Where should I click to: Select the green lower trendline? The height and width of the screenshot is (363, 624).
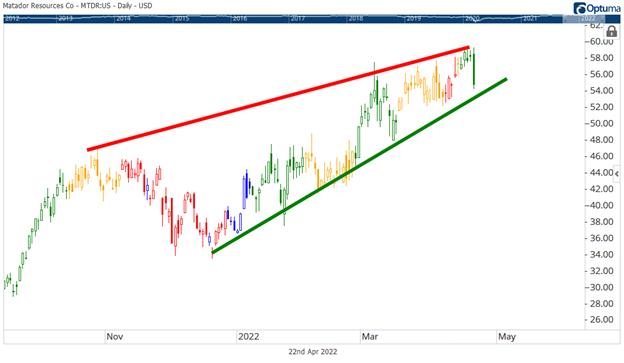tap(359, 166)
